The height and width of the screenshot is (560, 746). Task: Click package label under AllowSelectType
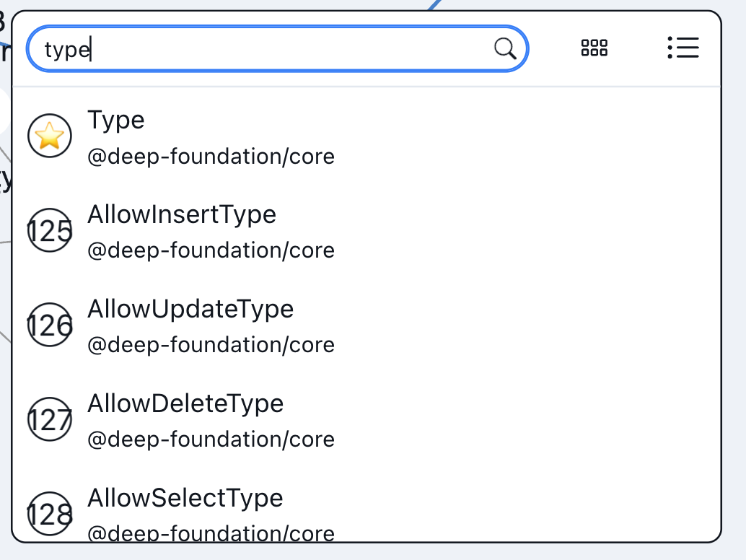coord(211,533)
